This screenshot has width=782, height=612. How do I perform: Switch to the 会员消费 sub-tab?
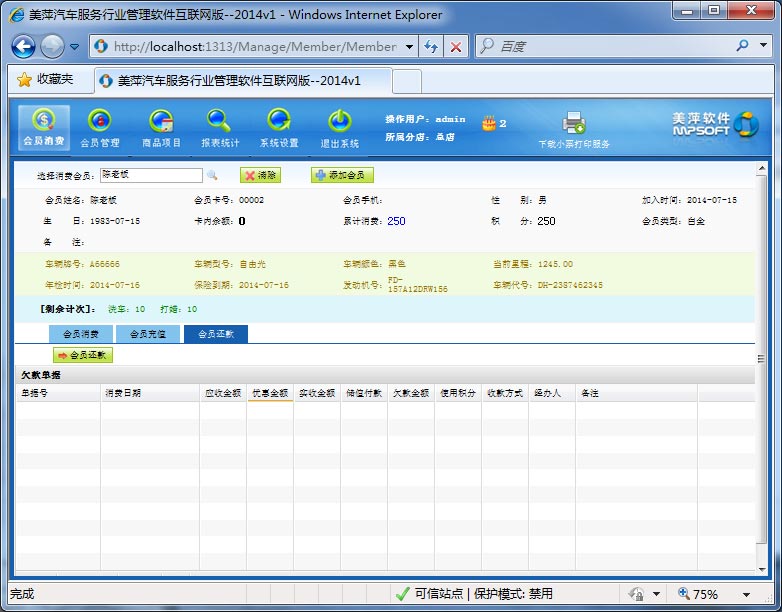(81, 335)
